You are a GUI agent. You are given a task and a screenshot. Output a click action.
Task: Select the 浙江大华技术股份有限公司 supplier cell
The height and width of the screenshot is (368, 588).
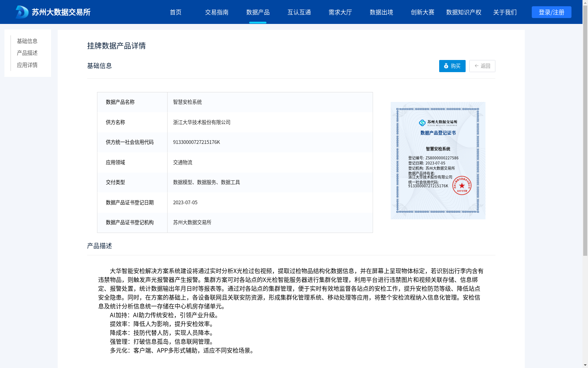[270, 122]
